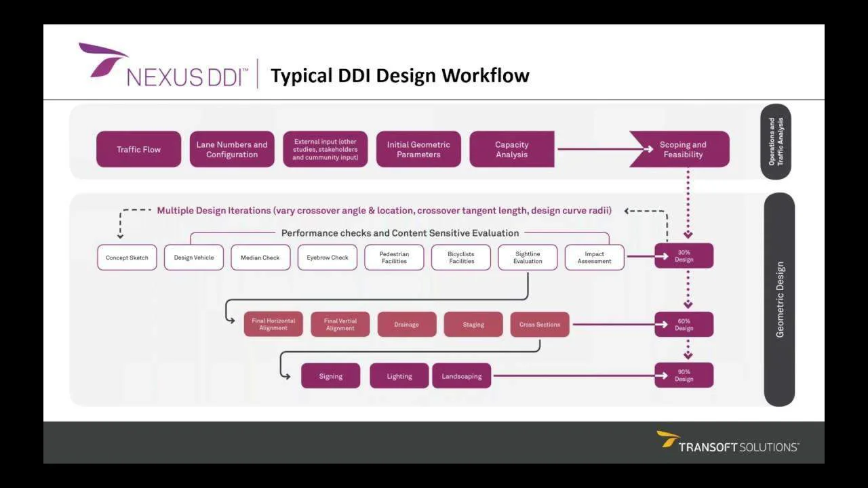Click Scoping and Feasibility box
868x488 pixels.
tap(680, 149)
